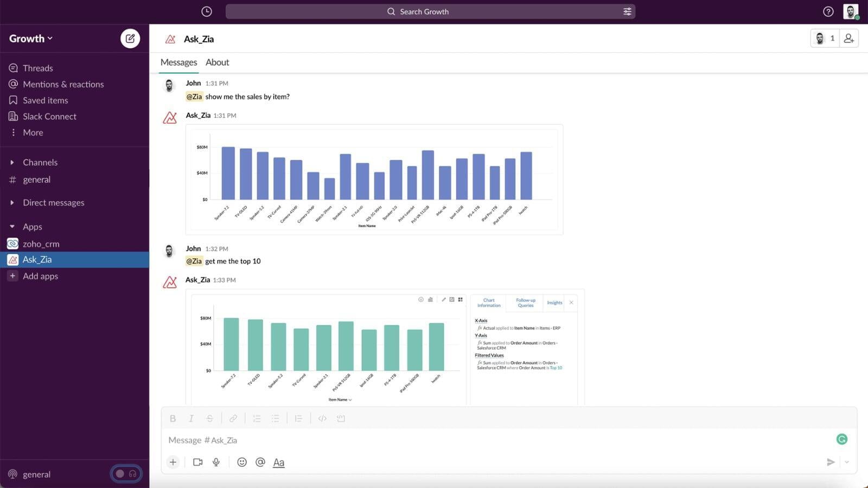Toggle bold formatting
Image resolution: width=868 pixels, height=488 pixels.
click(173, 419)
